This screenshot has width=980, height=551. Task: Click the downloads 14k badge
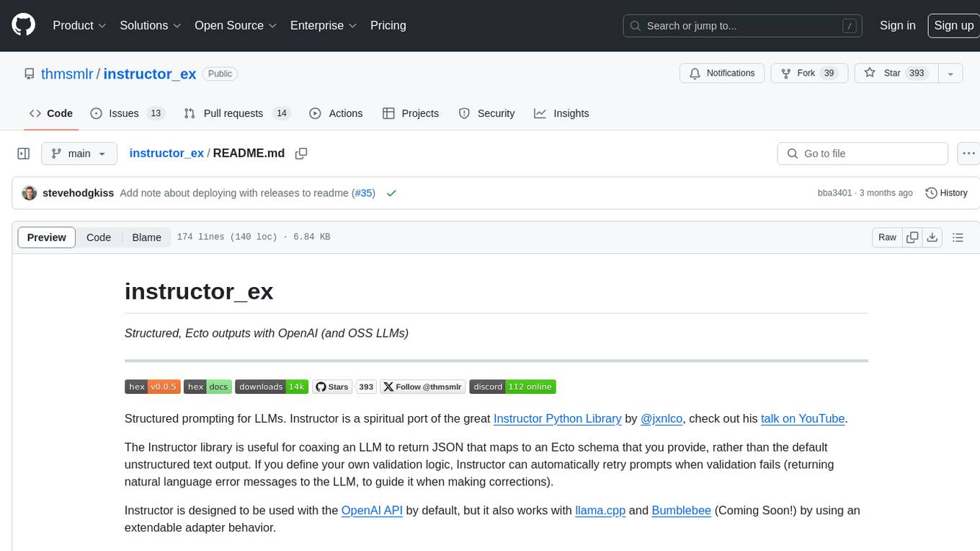click(x=272, y=387)
